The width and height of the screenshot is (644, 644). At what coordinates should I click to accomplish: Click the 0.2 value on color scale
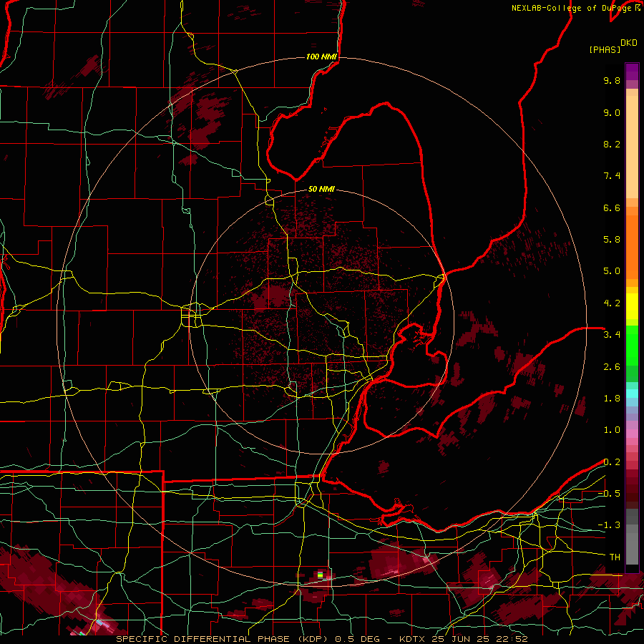tap(612, 462)
